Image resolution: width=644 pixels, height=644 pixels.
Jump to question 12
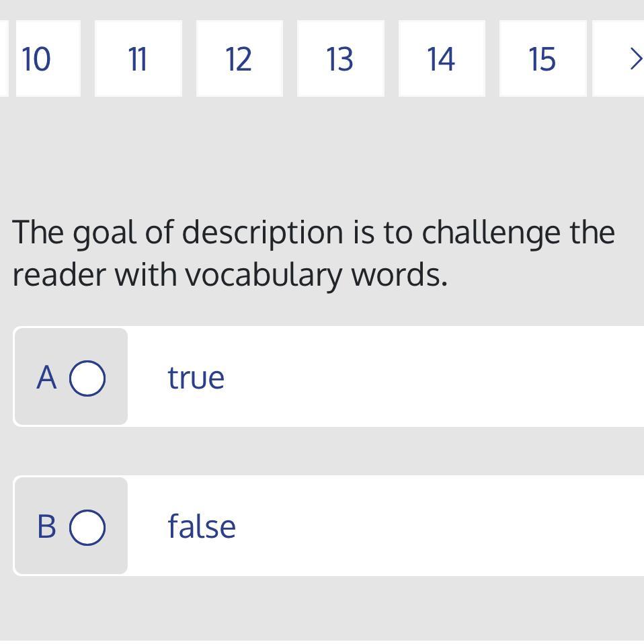point(239,59)
